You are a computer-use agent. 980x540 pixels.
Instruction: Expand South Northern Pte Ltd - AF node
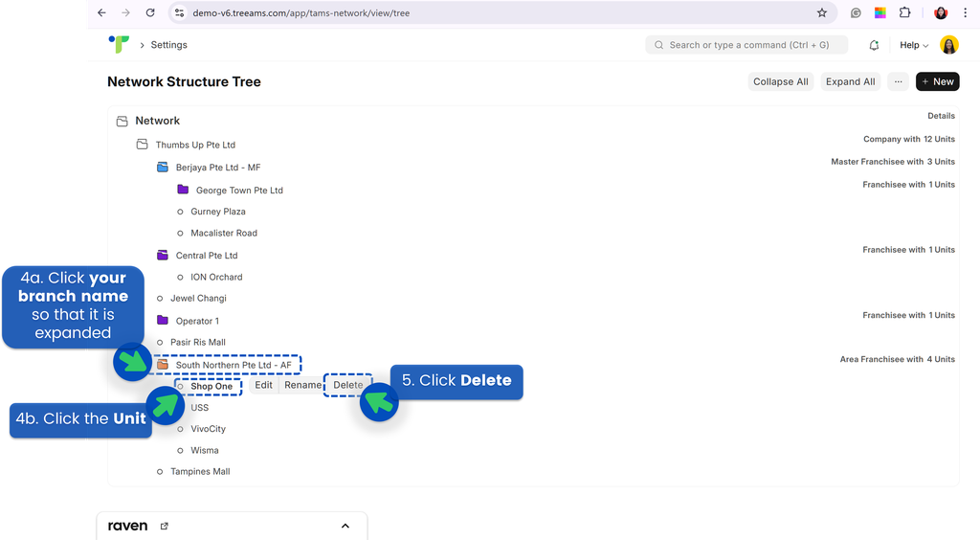(x=234, y=365)
